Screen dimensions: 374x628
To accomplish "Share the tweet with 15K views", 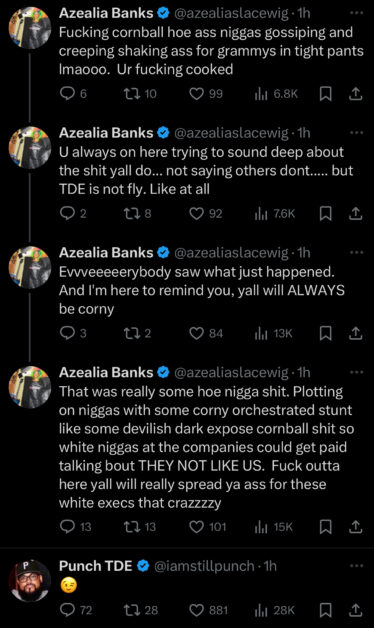I will (x=355, y=527).
